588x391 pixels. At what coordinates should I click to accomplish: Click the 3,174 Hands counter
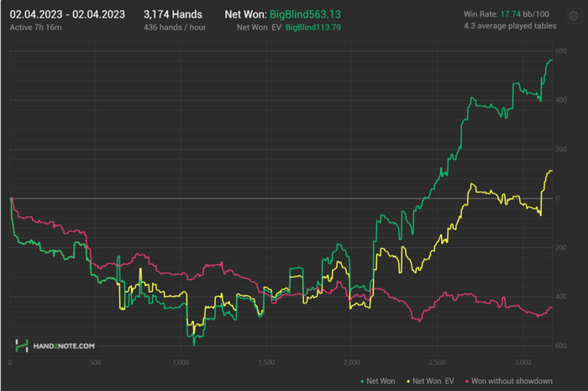tap(173, 14)
